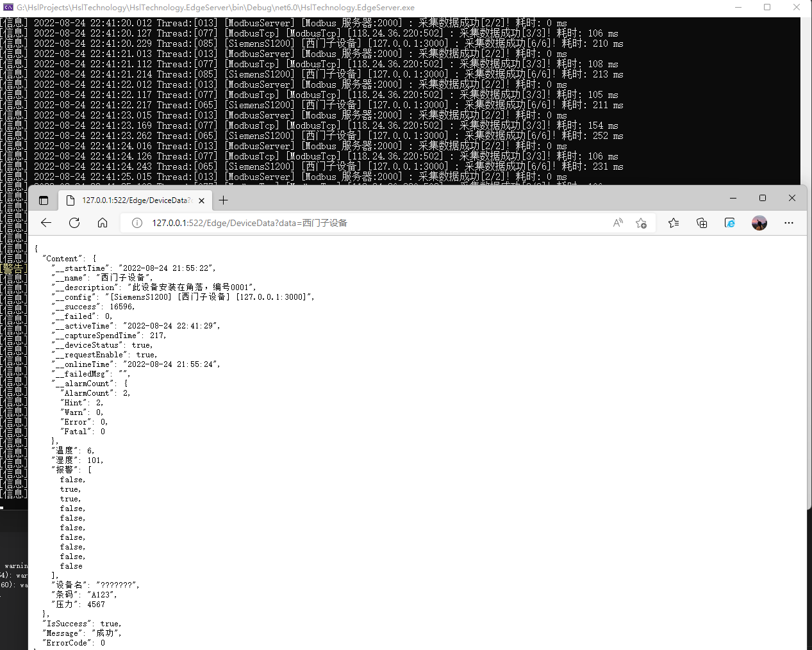The width and height of the screenshot is (812, 650).
Task: Refresh the DeviceData page
Action: [74, 223]
